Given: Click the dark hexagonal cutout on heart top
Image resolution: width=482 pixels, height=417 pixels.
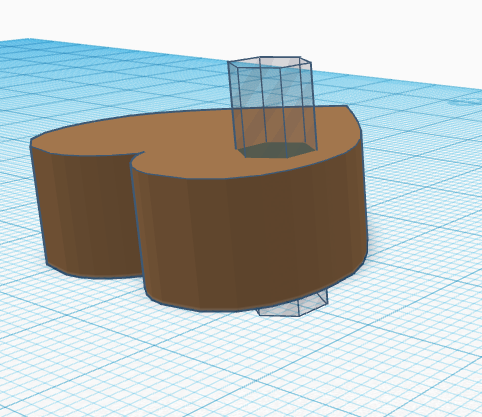Looking at the screenshot, I should (277, 150).
